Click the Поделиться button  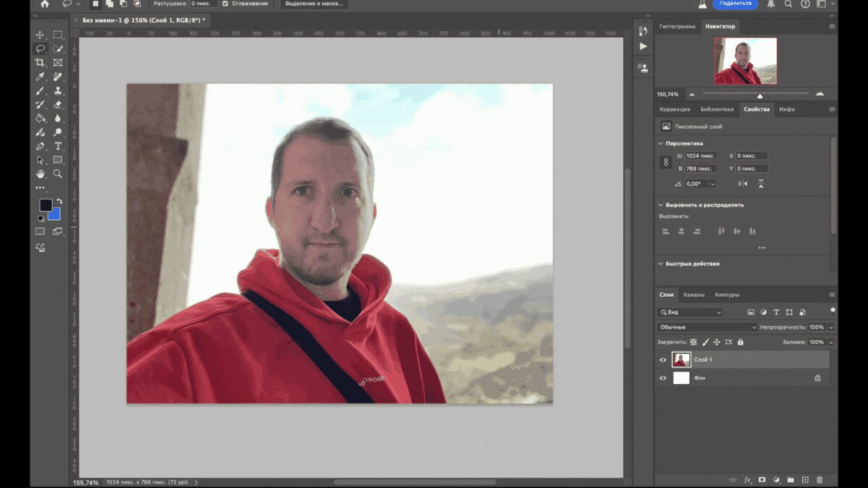[x=735, y=4]
